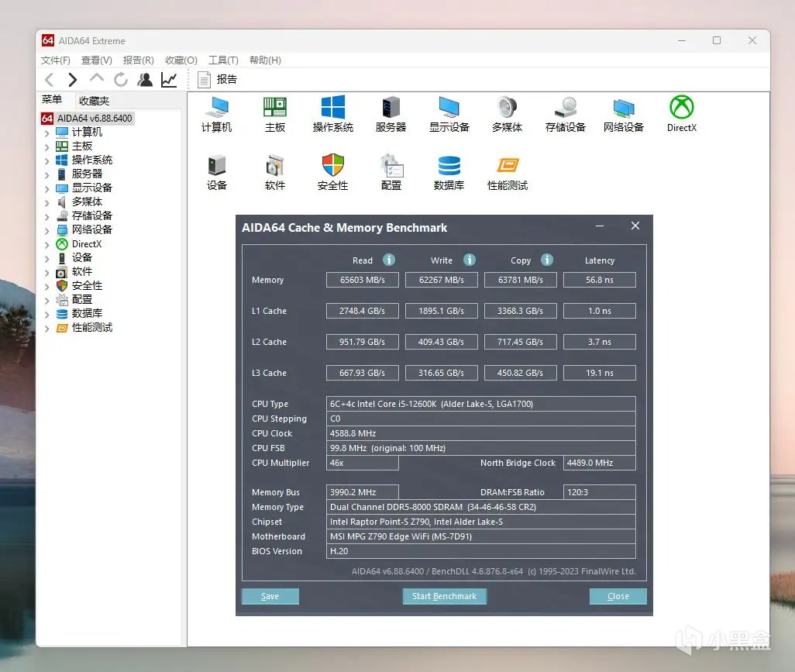Click Copy info icon in benchmark
This screenshot has height=672, width=795.
(547, 260)
